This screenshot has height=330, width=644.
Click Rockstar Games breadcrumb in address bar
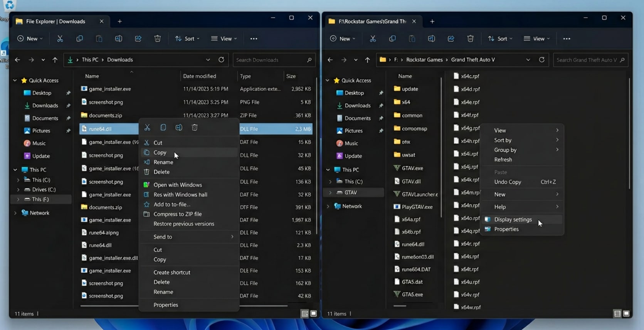coord(424,60)
